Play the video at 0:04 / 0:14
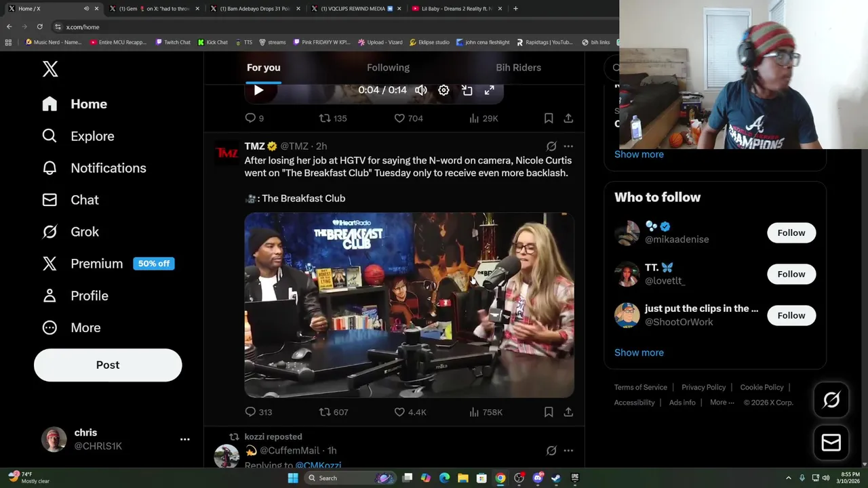Image resolution: width=868 pixels, height=488 pixels. 258,90
